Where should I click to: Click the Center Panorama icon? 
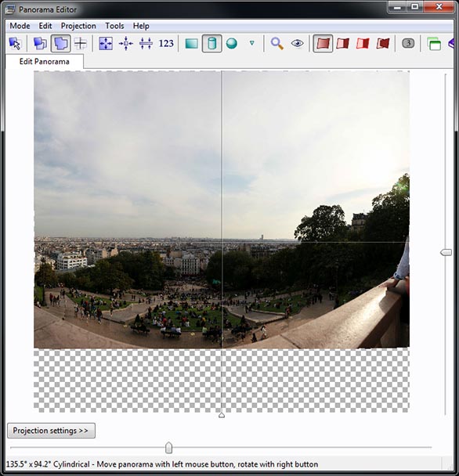tap(126, 43)
